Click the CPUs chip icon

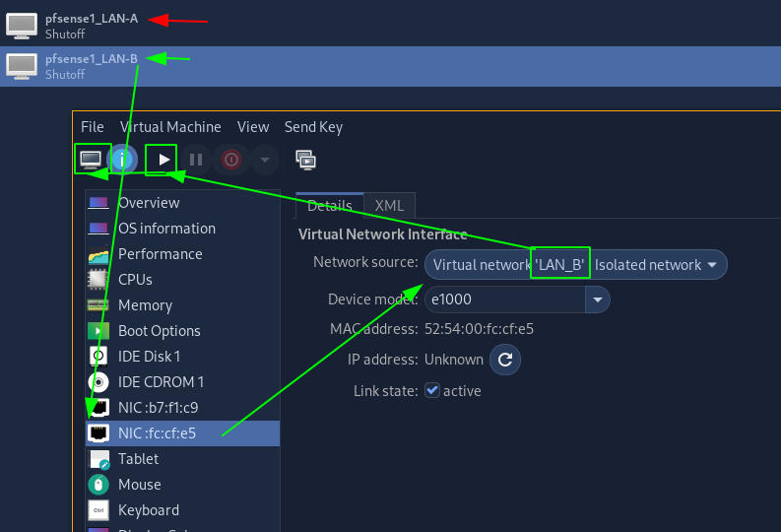(x=98, y=280)
